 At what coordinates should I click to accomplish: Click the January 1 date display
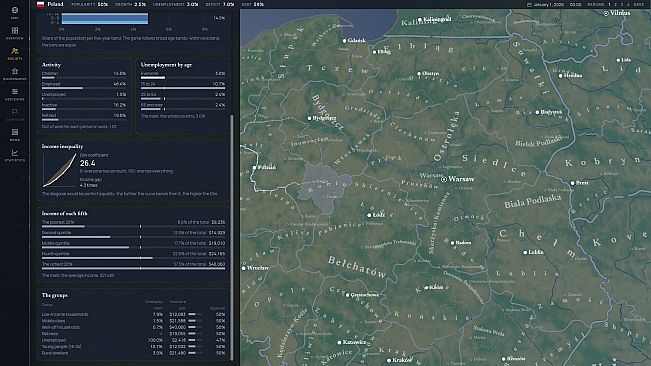tap(549, 5)
